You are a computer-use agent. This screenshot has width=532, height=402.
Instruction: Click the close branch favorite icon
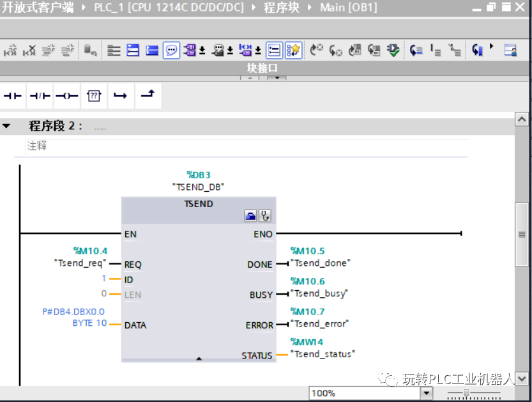tap(148, 95)
